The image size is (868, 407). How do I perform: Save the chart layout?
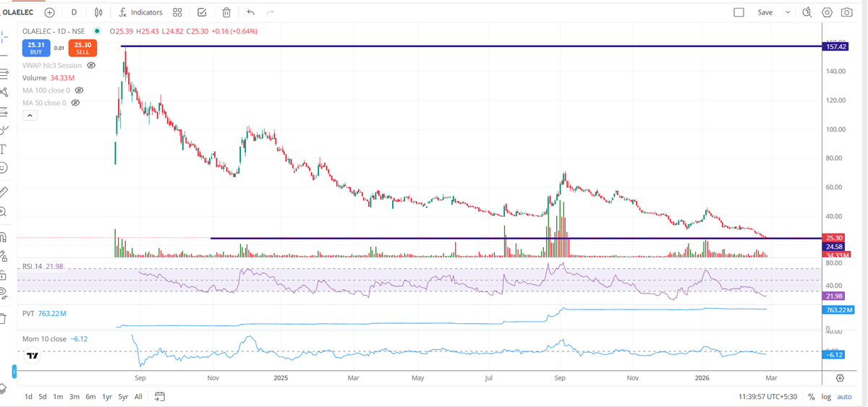point(765,12)
